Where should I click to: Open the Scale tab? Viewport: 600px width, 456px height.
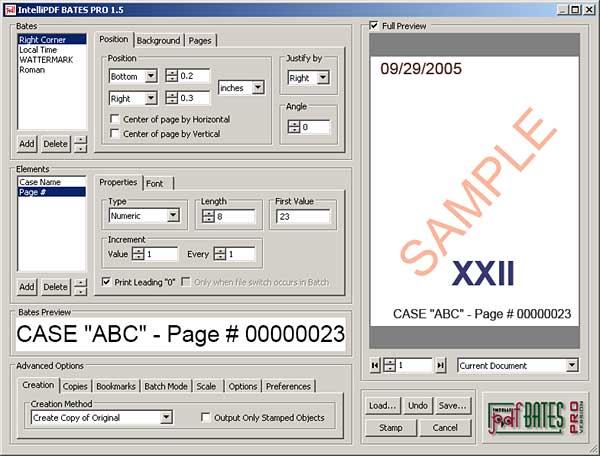208,386
